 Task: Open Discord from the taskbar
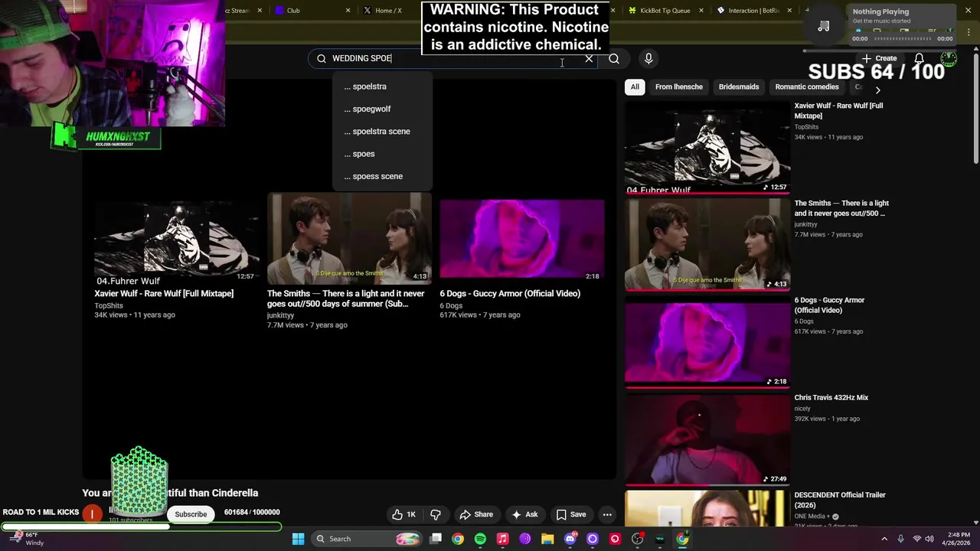tap(570, 539)
